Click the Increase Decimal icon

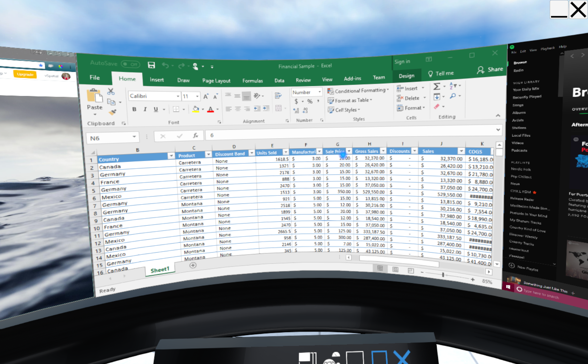[296, 111]
